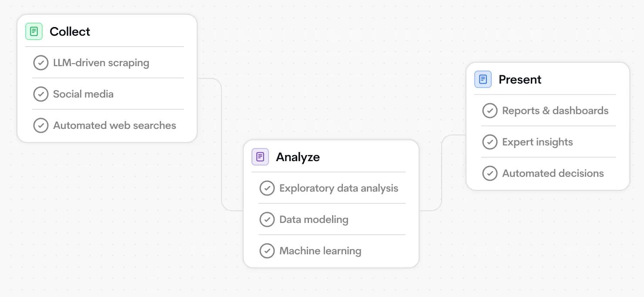Click the connector line between Collect and Analyze

tap(221, 144)
